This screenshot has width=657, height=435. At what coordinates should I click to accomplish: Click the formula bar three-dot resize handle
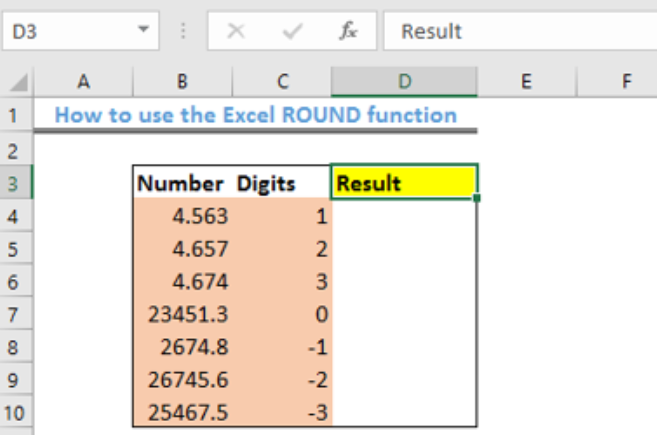click(183, 31)
